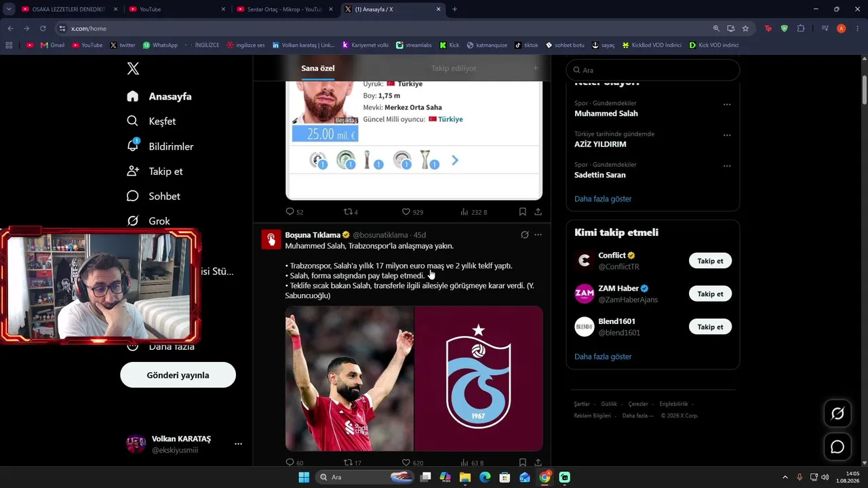
Task: Switch to the Sana özel tab
Action: click(318, 68)
